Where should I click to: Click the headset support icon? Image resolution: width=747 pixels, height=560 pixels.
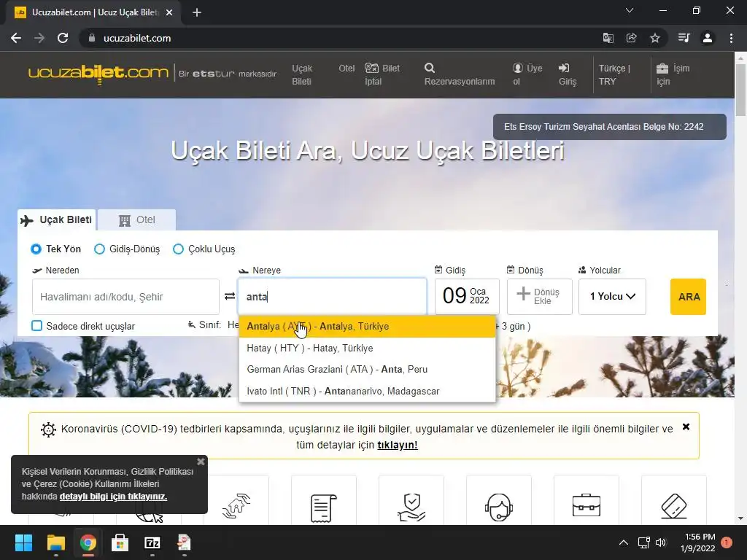(499, 507)
